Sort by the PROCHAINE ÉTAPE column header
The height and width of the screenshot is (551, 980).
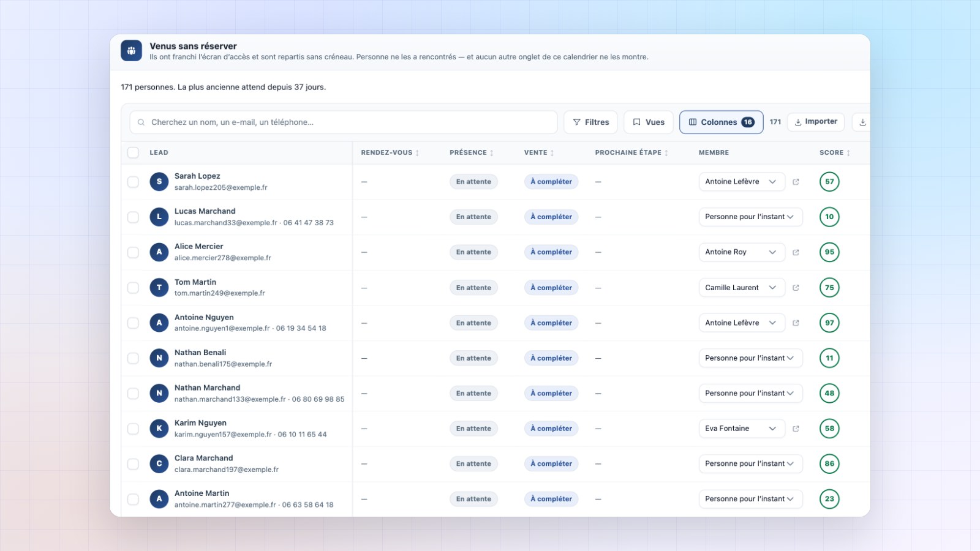631,152
